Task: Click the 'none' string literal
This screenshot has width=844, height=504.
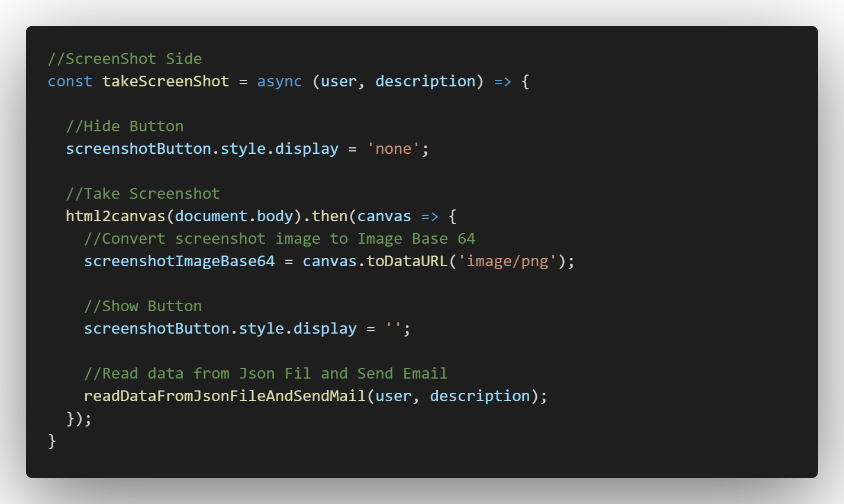Action: pyautogui.click(x=394, y=148)
